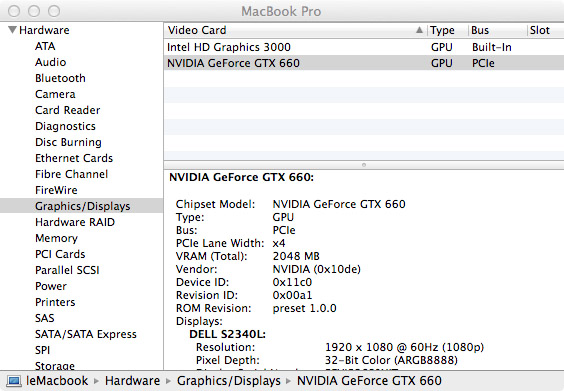Collapse the Hardware disclosure triangle
The width and height of the screenshot is (564, 391).
12,29
